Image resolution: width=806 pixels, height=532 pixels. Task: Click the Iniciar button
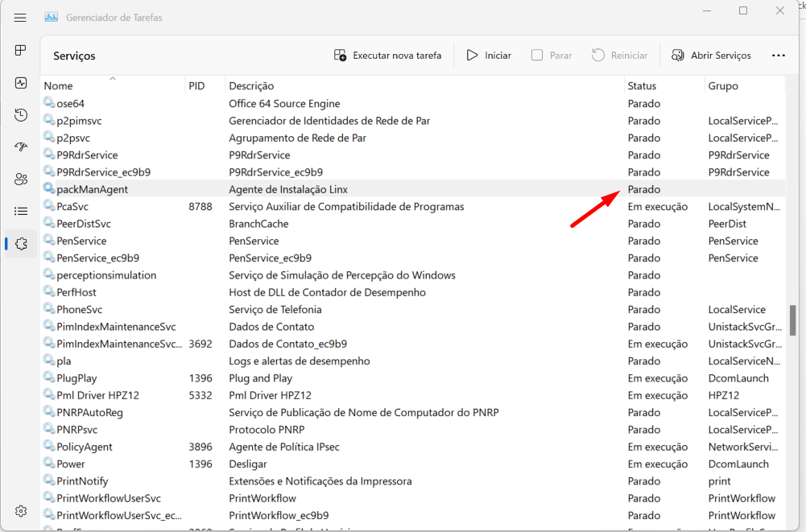pos(488,56)
